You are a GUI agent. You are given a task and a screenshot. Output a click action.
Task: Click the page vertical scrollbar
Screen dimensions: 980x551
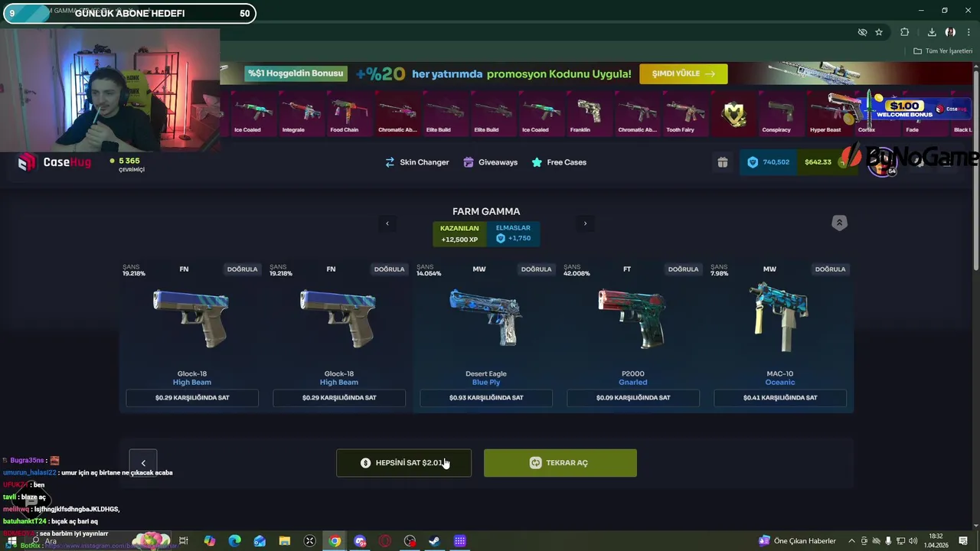pyautogui.click(x=975, y=168)
